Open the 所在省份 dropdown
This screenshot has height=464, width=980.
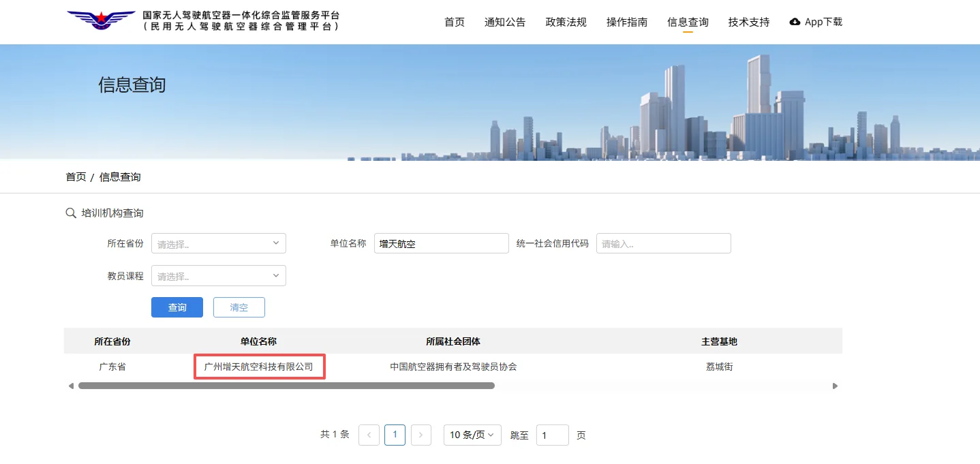218,243
